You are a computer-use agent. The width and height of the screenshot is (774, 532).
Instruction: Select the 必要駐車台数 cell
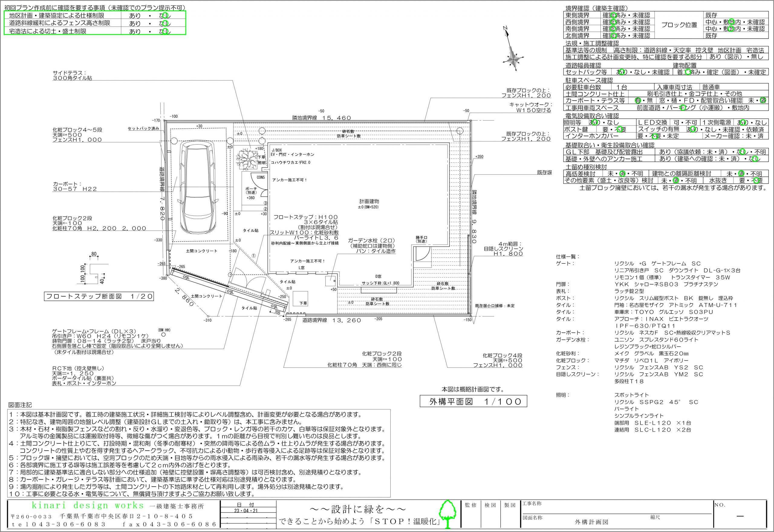pyautogui.click(x=587, y=87)
